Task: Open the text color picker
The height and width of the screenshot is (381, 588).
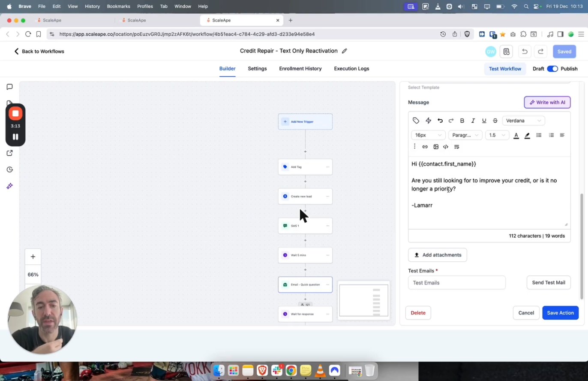Action: [x=516, y=135]
